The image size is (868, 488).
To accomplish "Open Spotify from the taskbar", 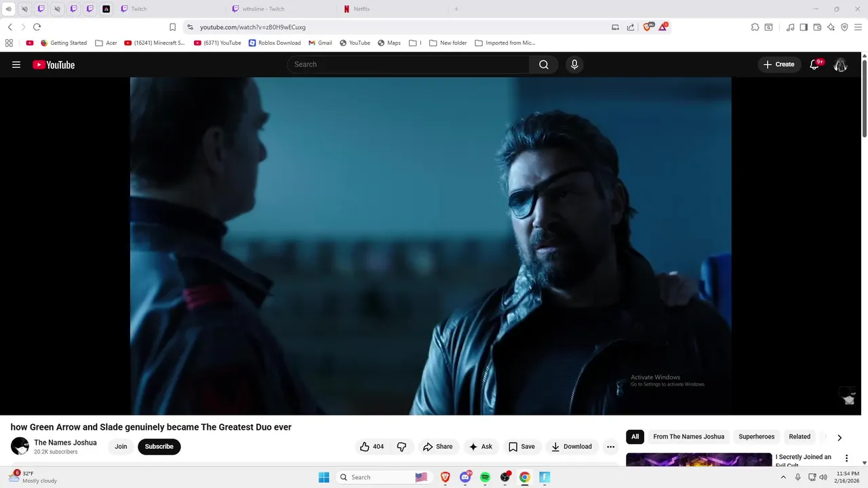I will [485, 477].
